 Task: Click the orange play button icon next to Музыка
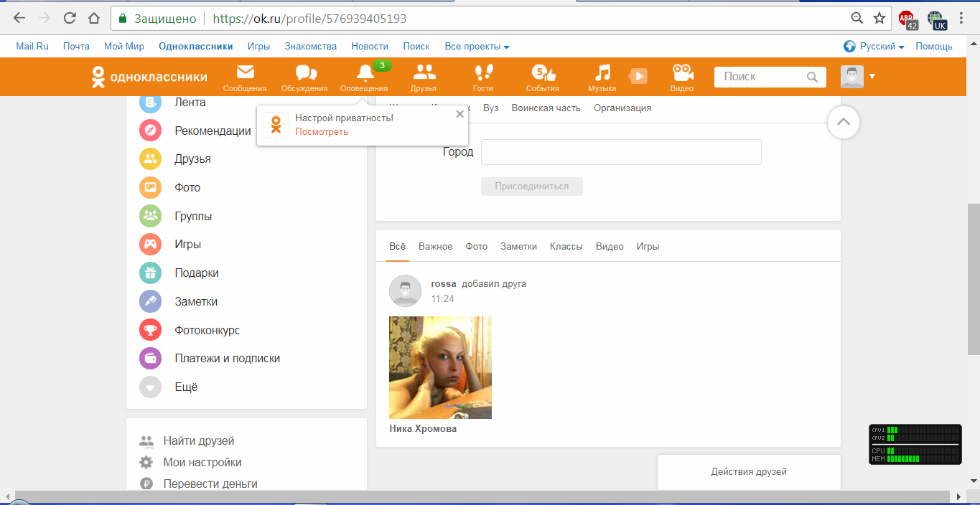click(x=638, y=76)
